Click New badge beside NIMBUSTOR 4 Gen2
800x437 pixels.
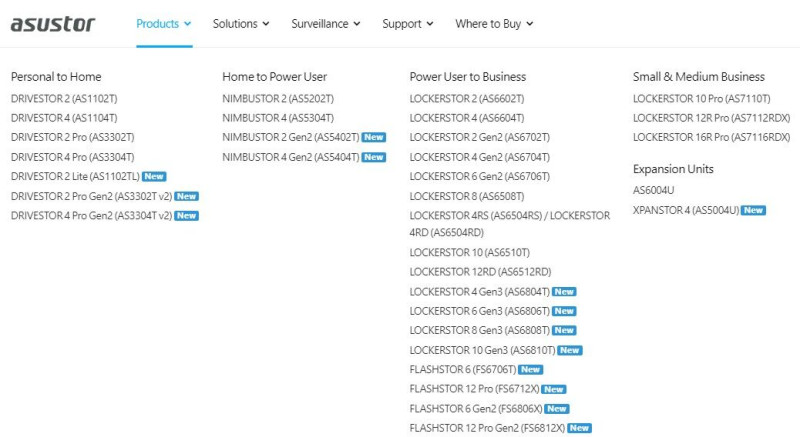[x=373, y=157]
